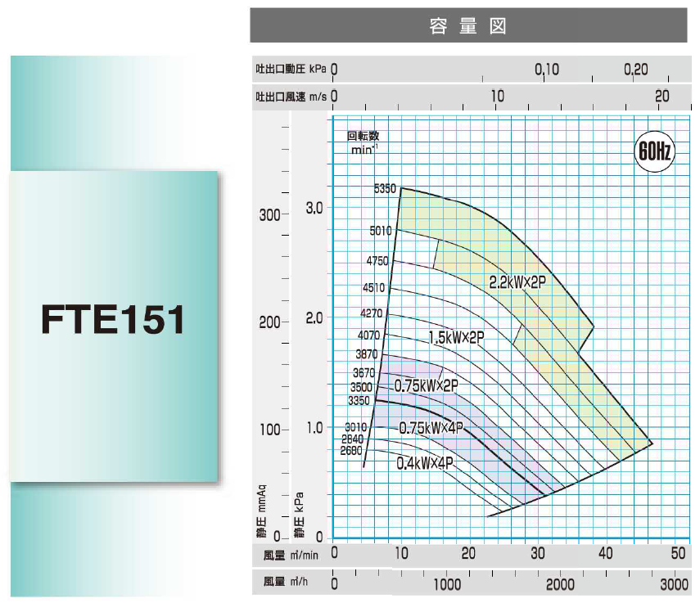Click the 1.5kW×2P curve label
700x603 pixels.
coord(456,337)
